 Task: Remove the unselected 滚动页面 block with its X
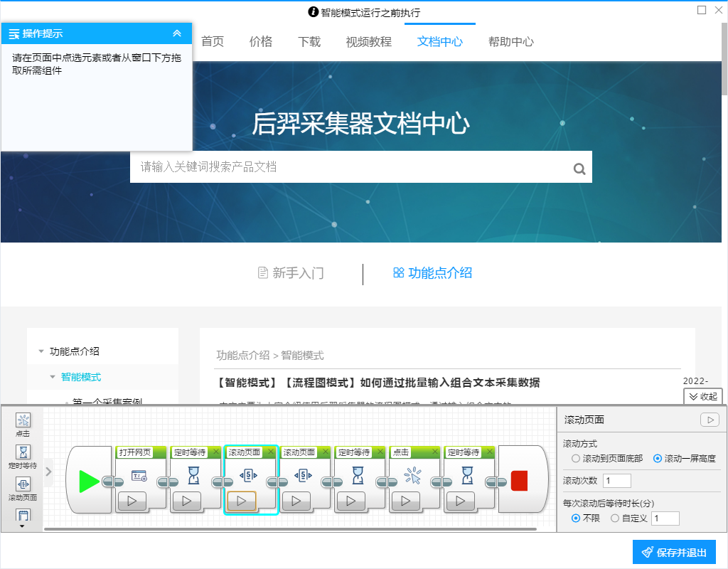point(326,452)
